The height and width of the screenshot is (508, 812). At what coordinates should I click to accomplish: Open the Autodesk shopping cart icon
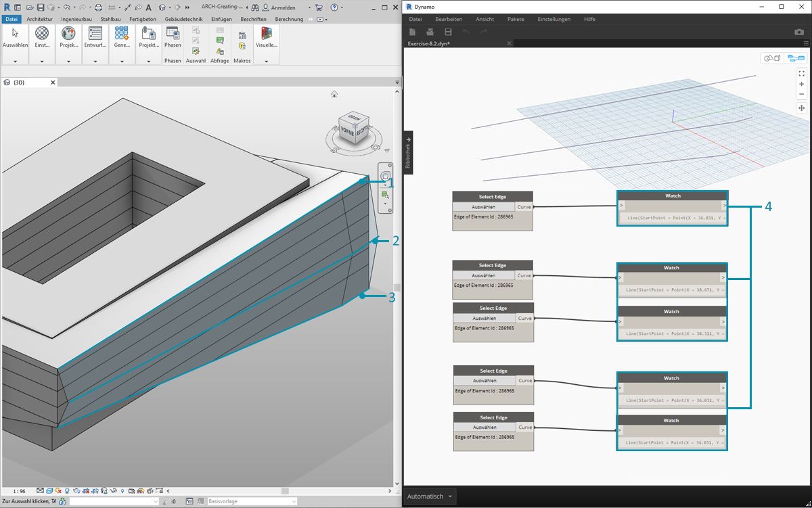[x=319, y=7]
